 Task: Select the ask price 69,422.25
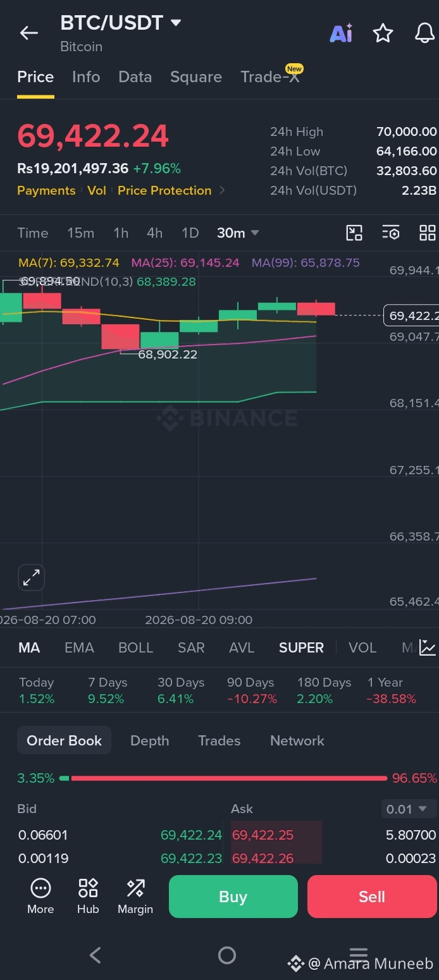pos(263,835)
